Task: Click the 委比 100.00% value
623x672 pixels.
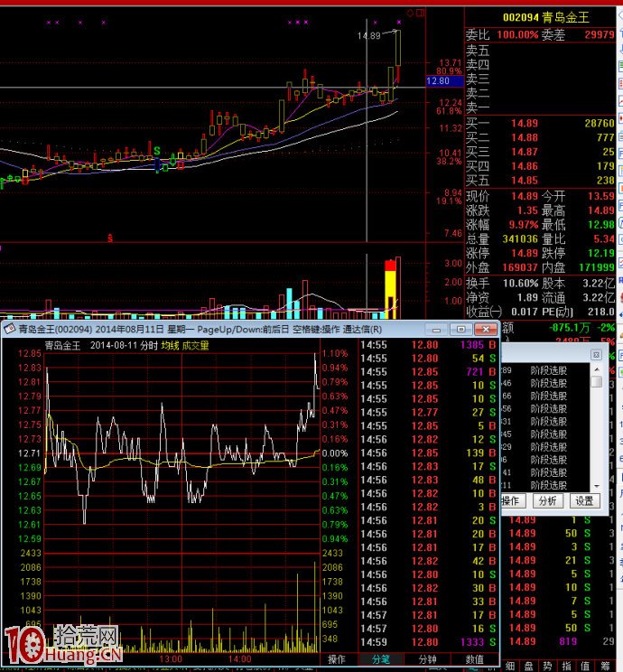Action: coord(517,34)
